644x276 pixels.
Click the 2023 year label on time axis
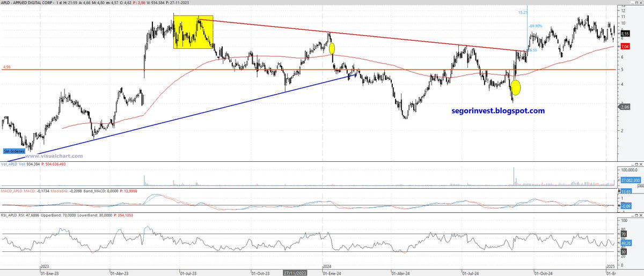[46, 266]
